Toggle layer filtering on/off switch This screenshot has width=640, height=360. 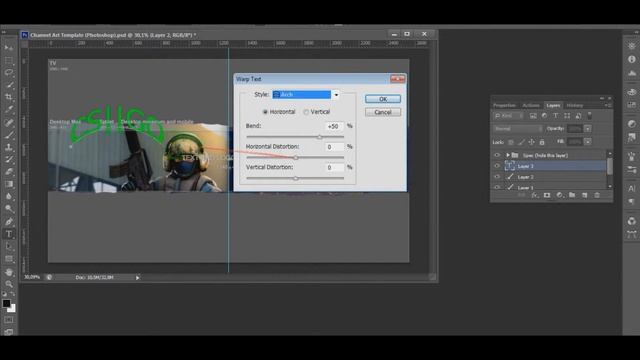590,116
